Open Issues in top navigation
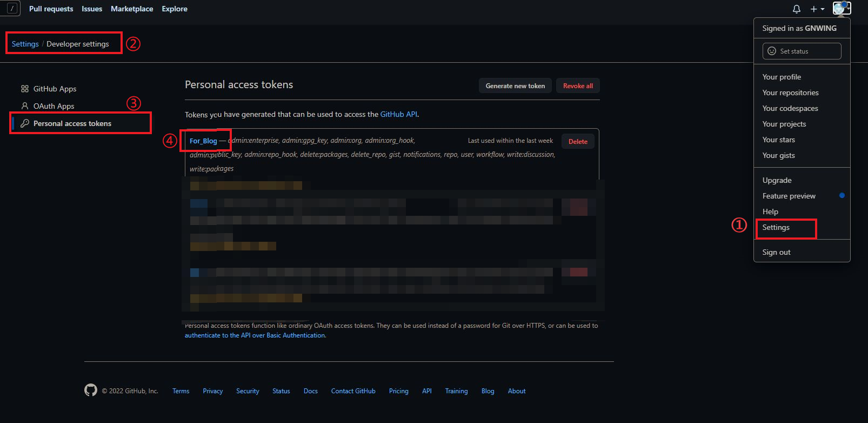 pyautogui.click(x=92, y=9)
